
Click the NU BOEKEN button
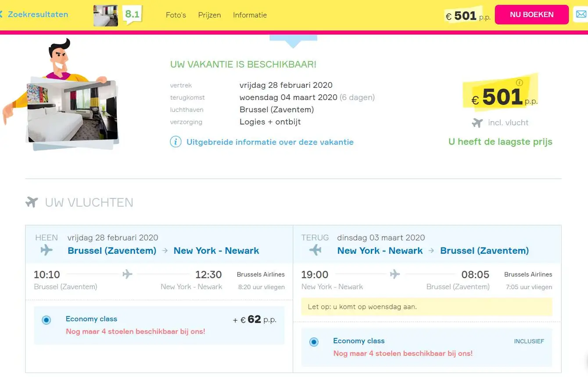pyautogui.click(x=532, y=14)
